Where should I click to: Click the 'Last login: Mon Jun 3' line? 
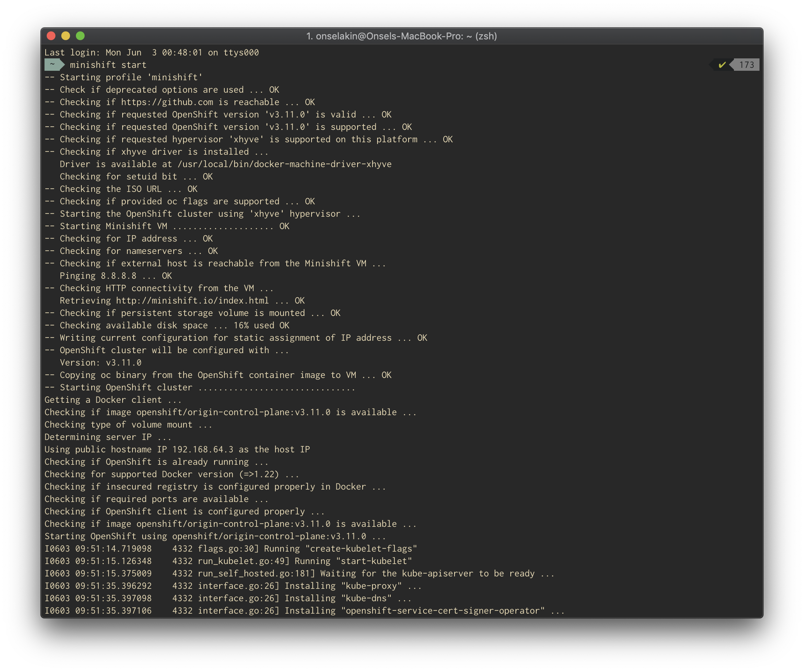pyautogui.click(x=152, y=53)
